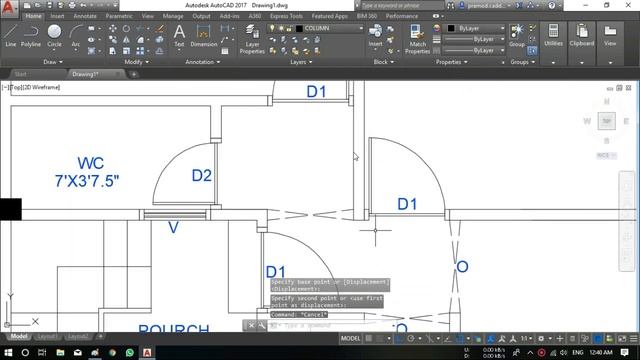Select the Circle tool
This screenshot has width=640, height=360.
point(54,36)
